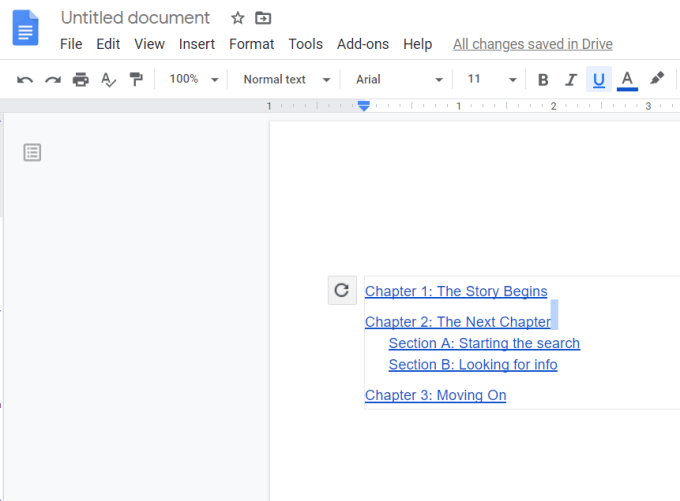Open the Format menu

252,44
